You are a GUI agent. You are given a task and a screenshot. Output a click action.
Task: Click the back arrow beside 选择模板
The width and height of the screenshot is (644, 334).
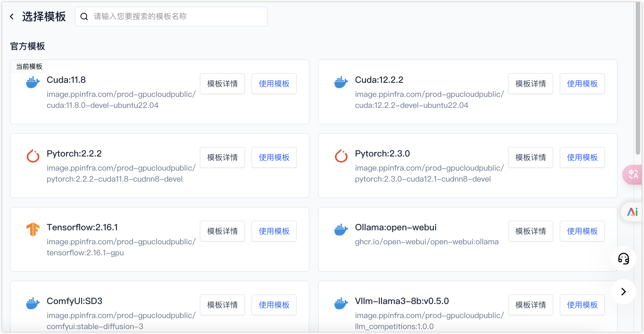point(12,17)
